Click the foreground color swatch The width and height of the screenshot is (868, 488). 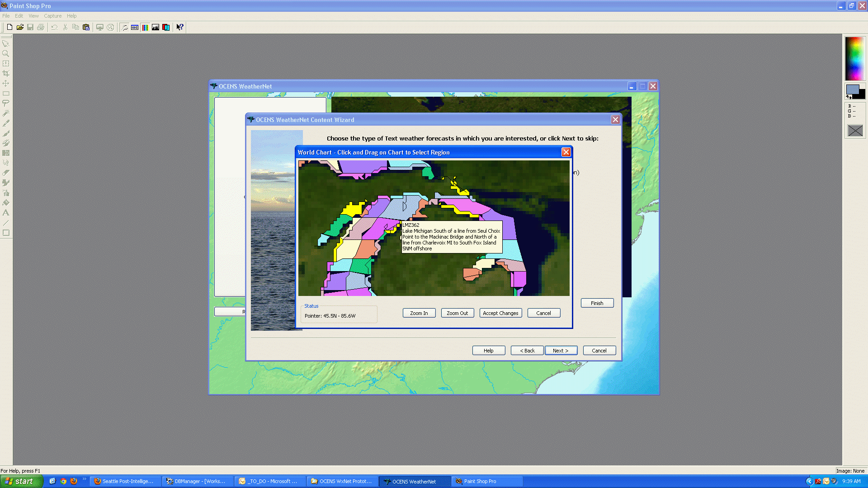[x=852, y=89]
